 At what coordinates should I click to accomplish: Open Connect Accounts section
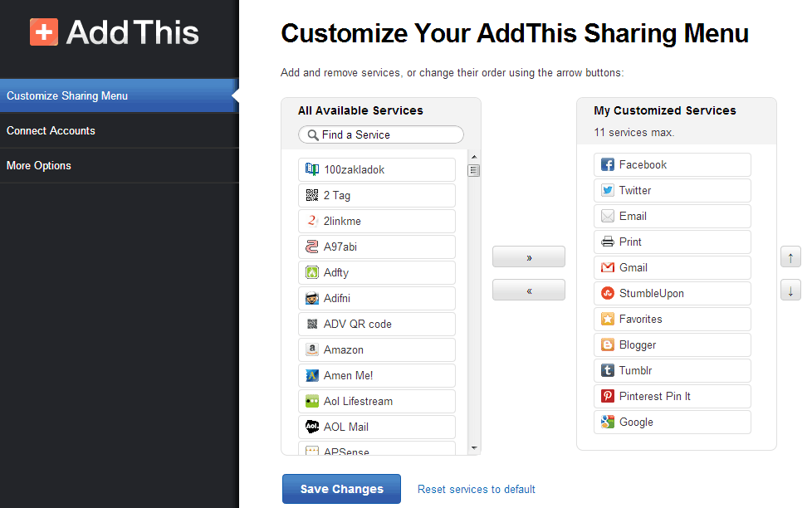tap(119, 130)
